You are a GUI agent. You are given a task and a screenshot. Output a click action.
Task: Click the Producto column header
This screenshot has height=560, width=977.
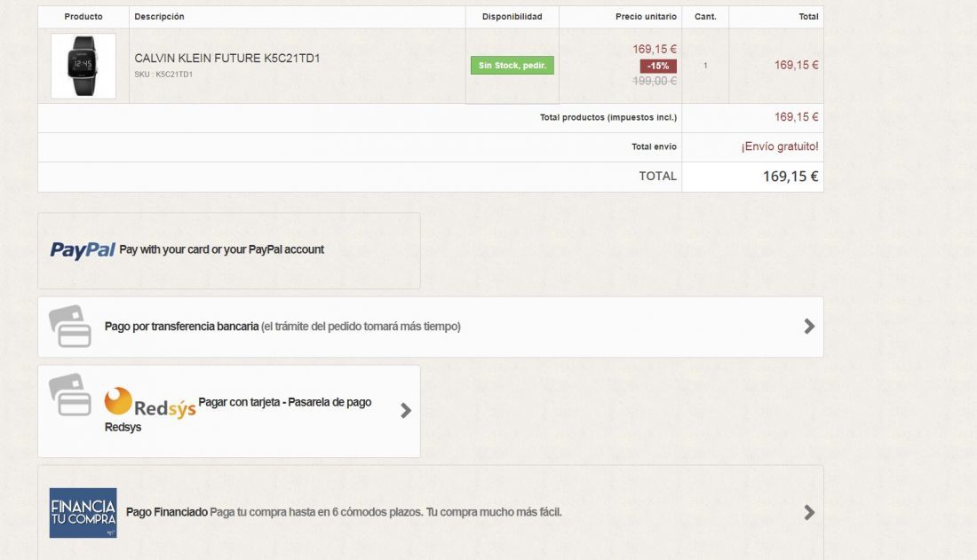coord(83,17)
